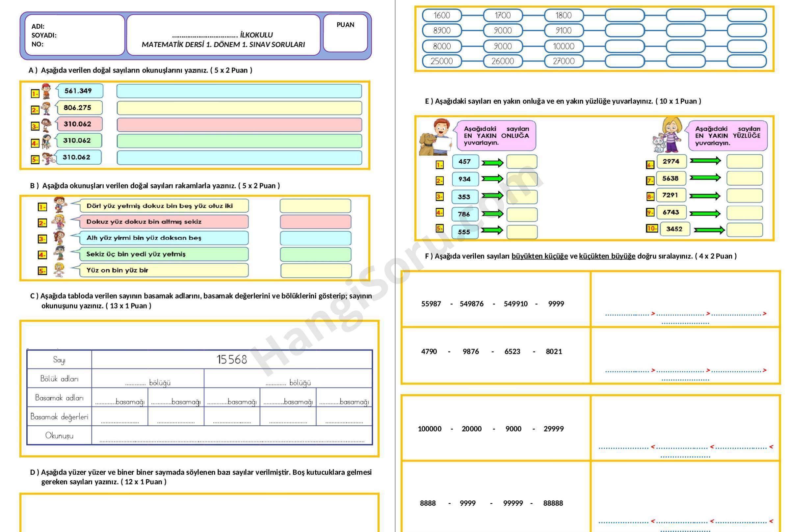Select 'Altı yüz yirmi bin yüz doksan beş'
The height and width of the screenshot is (532, 790).
point(144,238)
